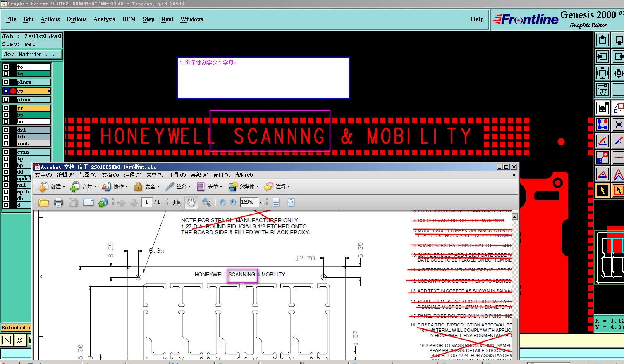The image size is (624, 364).
Task: Select the blue-red connected nodes net tool
Action: (x=602, y=124)
